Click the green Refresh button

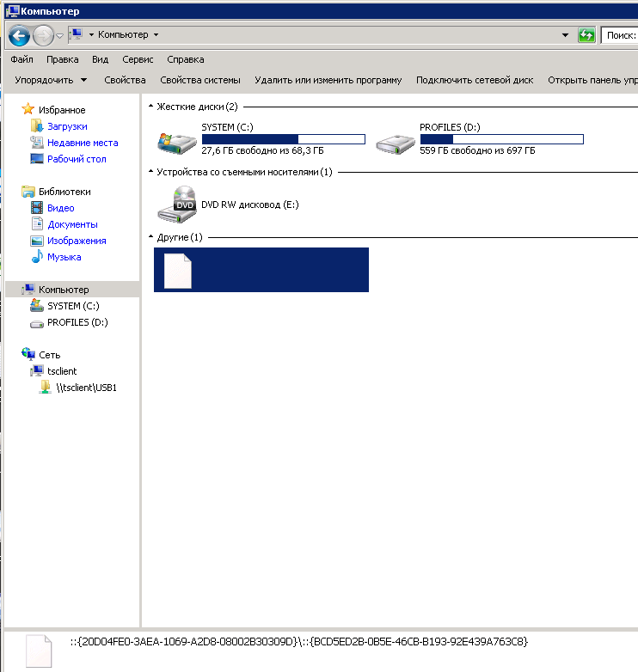586,35
